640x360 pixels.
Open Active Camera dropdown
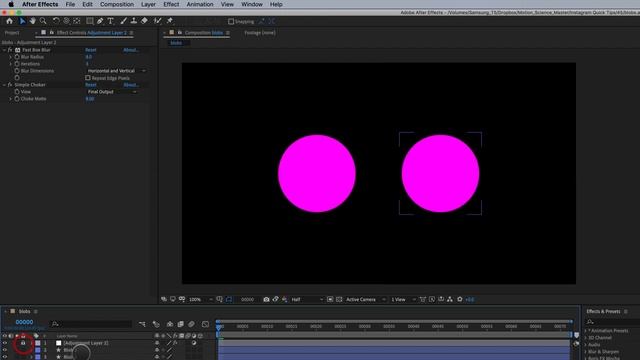point(365,299)
